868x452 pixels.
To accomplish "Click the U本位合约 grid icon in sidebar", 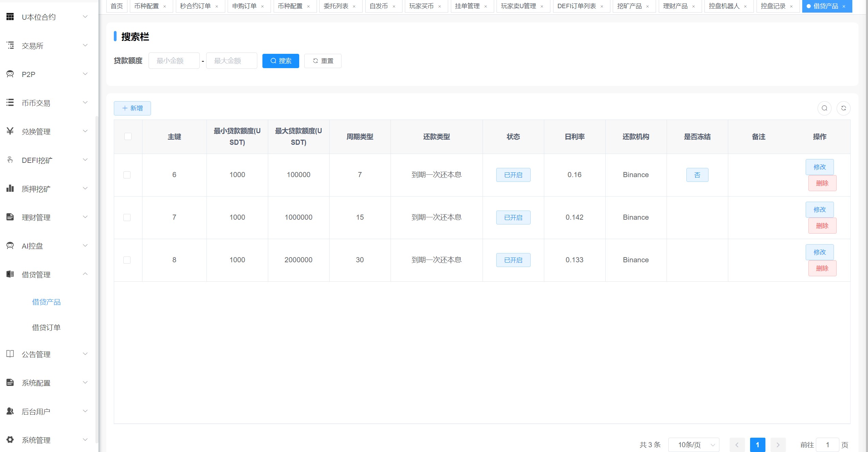I will point(10,17).
